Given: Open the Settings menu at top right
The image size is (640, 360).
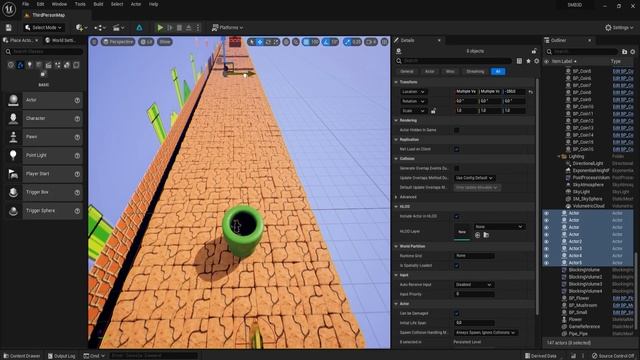Looking at the screenshot, I should point(619,27).
